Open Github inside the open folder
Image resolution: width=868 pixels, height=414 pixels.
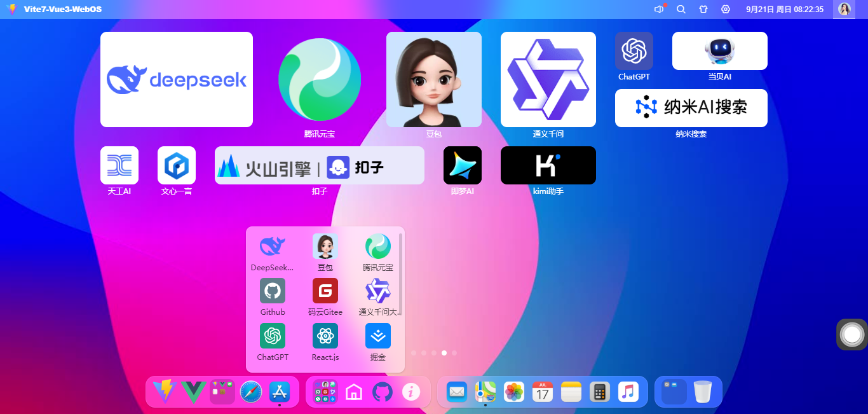point(273,291)
